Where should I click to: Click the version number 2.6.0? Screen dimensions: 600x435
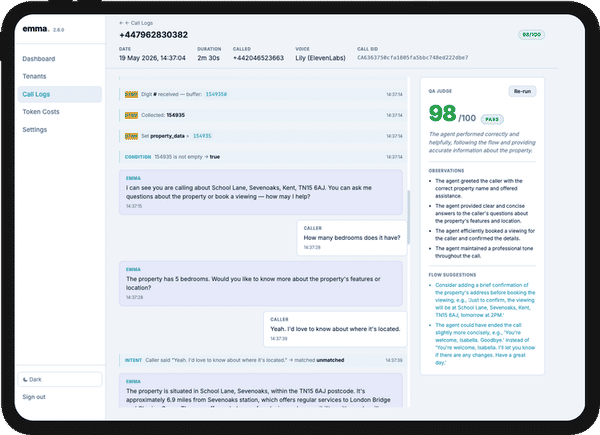pos(59,30)
